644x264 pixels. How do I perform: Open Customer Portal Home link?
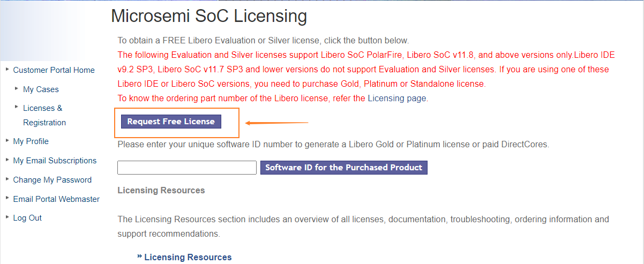(x=54, y=70)
